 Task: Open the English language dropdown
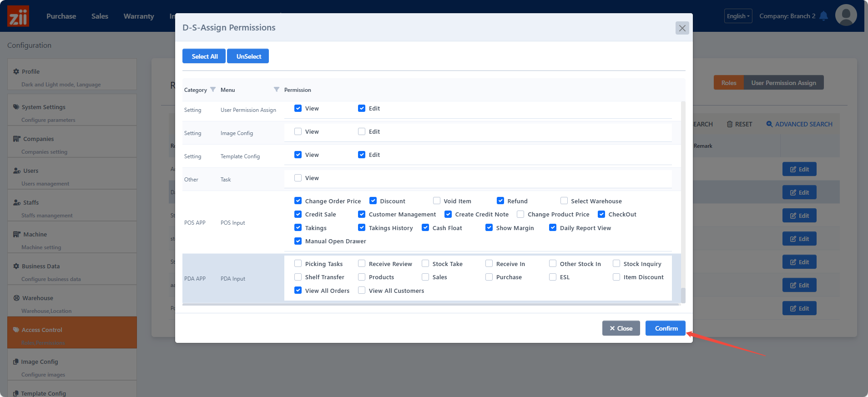(x=738, y=16)
